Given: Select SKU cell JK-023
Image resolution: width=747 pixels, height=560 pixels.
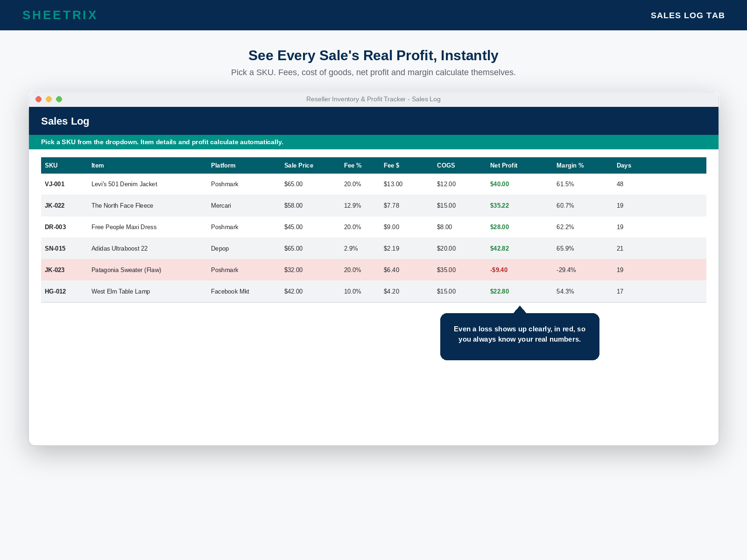Looking at the screenshot, I should click(x=55, y=270).
